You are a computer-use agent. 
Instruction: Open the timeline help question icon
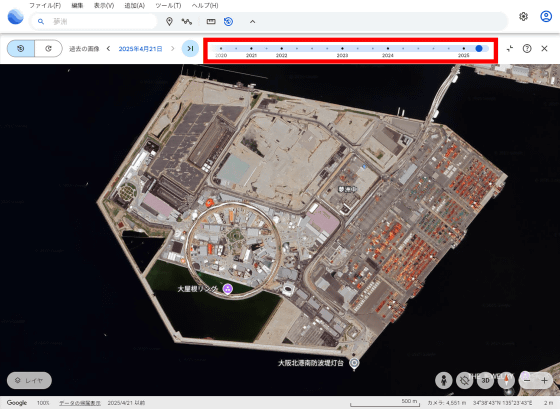[527, 49]
